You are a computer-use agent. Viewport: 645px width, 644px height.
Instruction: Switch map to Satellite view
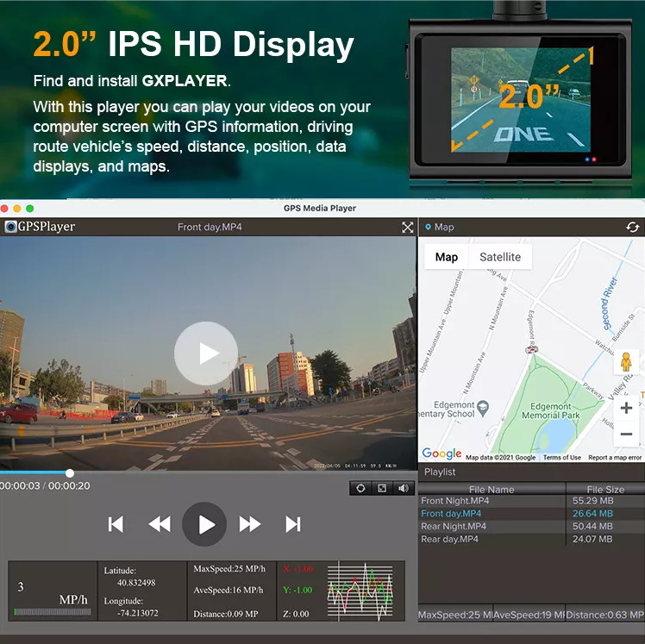pyautogui.click(x=500, y=257)
